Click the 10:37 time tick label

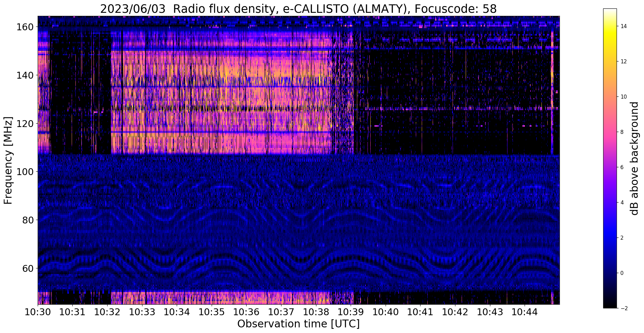(x=281, y=312)
